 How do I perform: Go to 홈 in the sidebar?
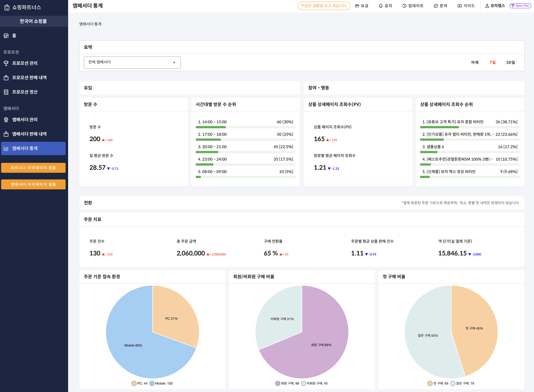[x=33, y=36]
